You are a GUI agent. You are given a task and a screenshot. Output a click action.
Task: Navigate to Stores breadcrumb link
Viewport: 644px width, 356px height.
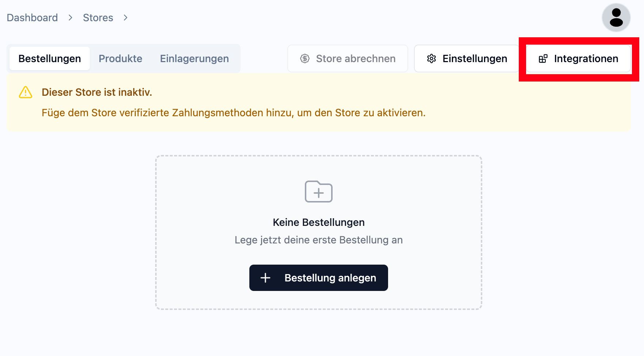tap(98, 18)
